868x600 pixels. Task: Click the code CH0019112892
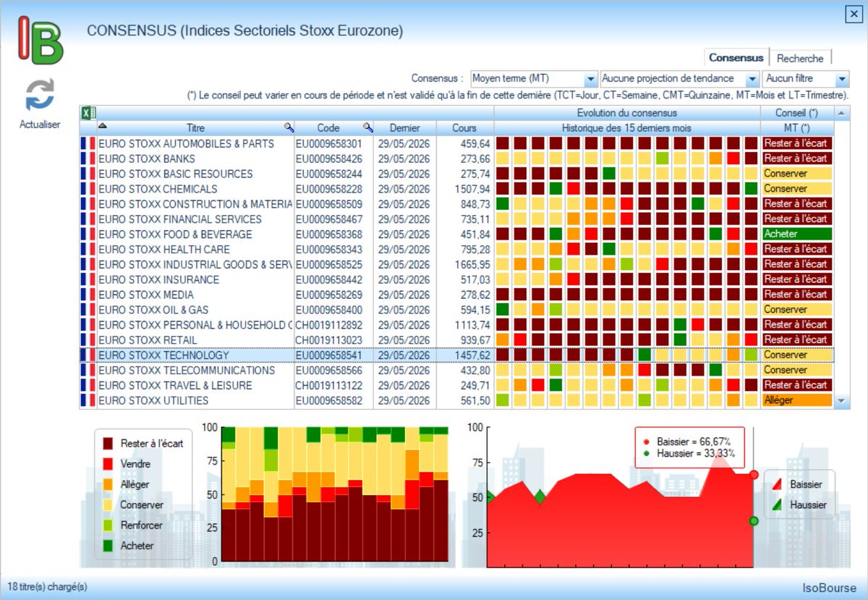click(x=329, y=325)
